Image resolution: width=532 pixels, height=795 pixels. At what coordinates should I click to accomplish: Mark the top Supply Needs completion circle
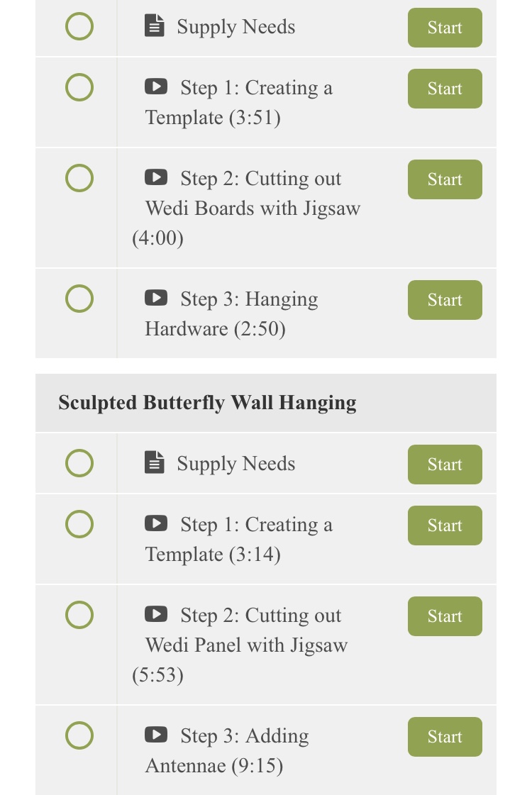pos(79,26)
